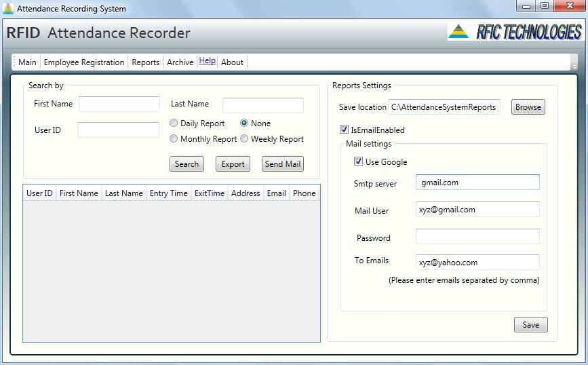Viewport: 588px width, 365px height.
Task: Maximize the Attendance Recording System window
Action: pyautogui.click(x=545, y=6)
